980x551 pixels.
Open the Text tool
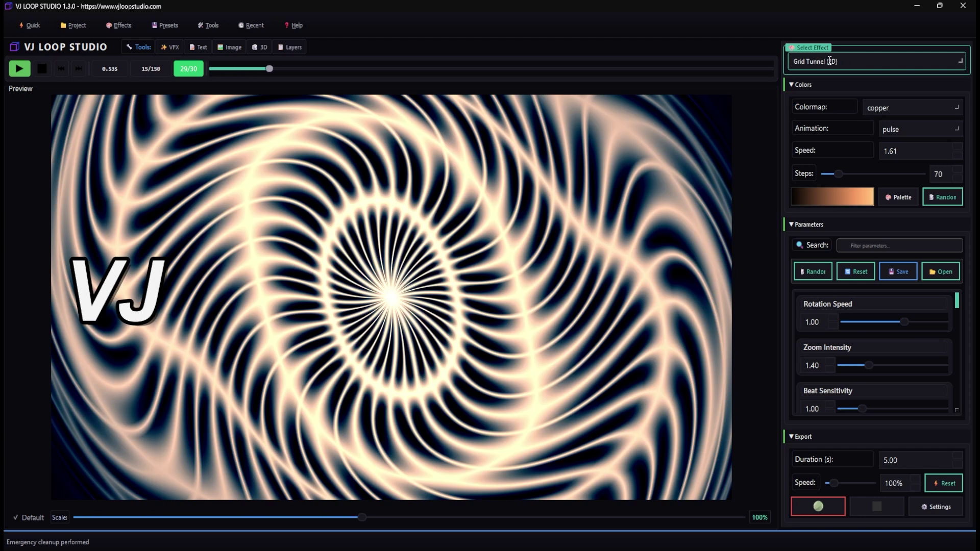[198, 47]
